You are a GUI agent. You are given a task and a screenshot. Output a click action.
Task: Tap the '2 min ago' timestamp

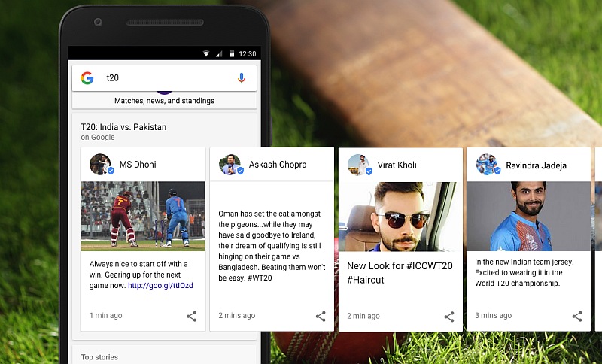363,316
